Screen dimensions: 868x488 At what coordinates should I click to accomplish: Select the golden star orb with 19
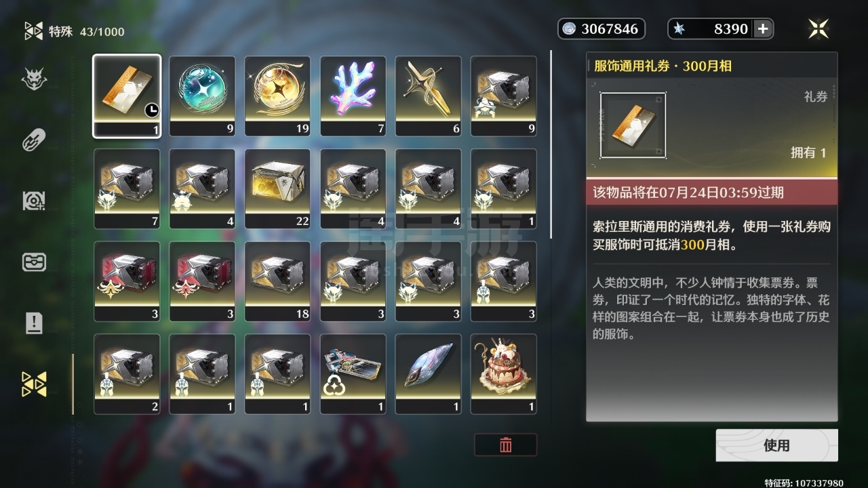pos(277,96)
